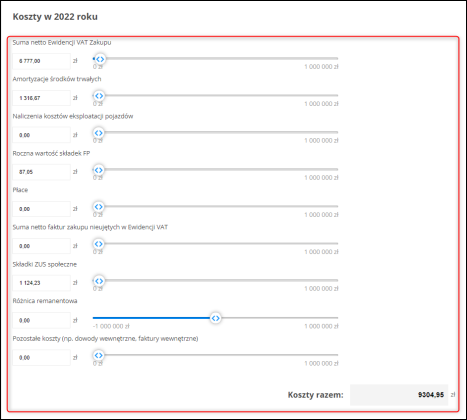Click the Suma netto Ewidencji VAT Zakupu slider handle
Image resolution: width=467 pixels, height=420 pixels.
coord(100,59)
